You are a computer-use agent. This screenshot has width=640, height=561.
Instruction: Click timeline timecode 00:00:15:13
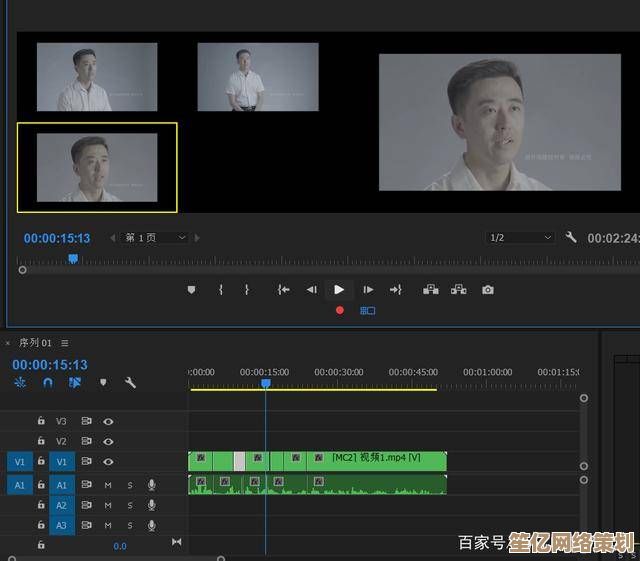coord(50,365)
